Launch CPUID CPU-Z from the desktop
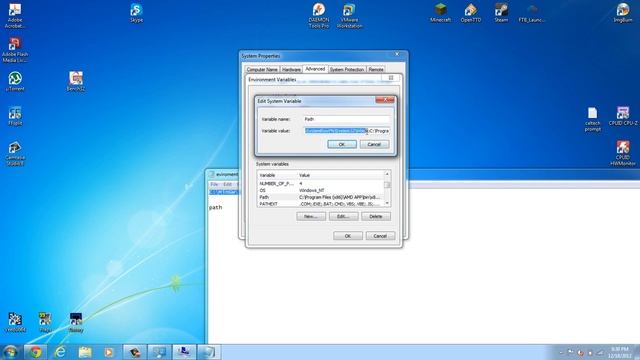Viewport: 640px width, 360px height. pos(623,116)
